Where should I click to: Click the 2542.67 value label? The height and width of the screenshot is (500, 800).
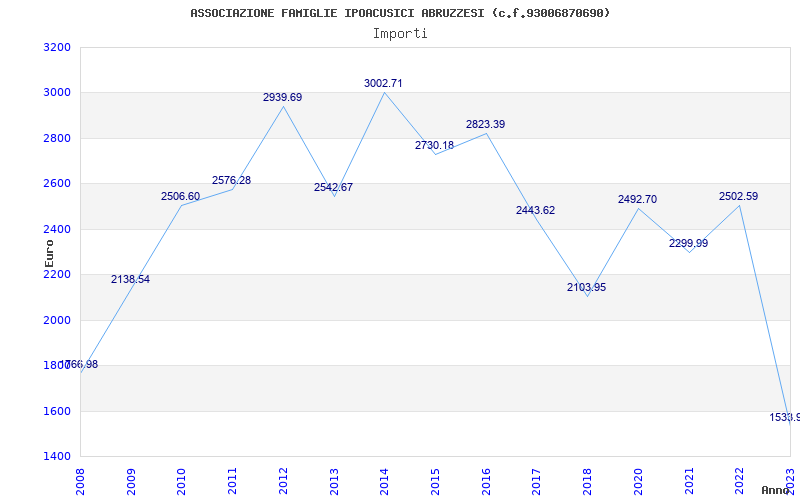coord(333,187)
